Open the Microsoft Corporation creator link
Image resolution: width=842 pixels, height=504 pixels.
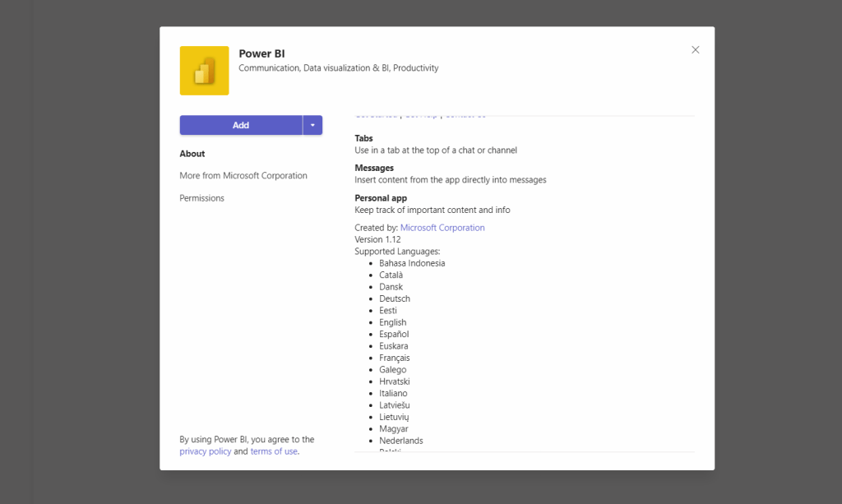pyautogui.click(x=442, y=228)
